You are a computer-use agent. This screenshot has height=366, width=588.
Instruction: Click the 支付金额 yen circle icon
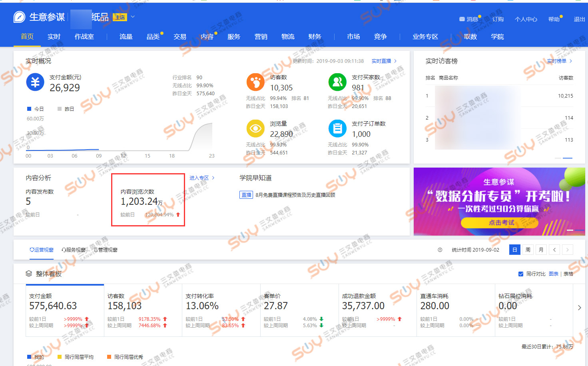click(x=35, y=82)
